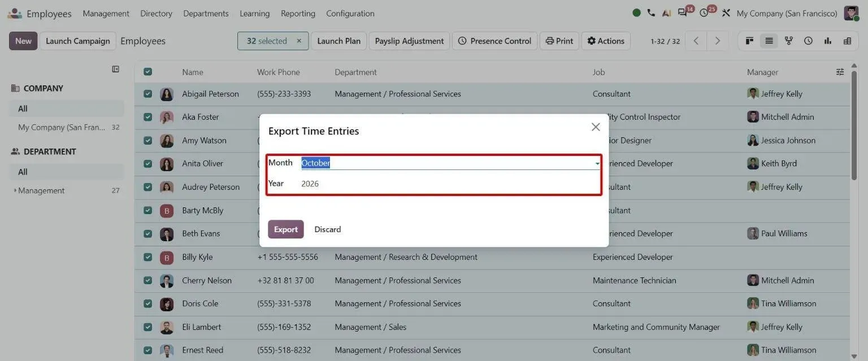Screen dimensions: 868x361
Task: Open the Month dropdown arrow
Action: 597,163
